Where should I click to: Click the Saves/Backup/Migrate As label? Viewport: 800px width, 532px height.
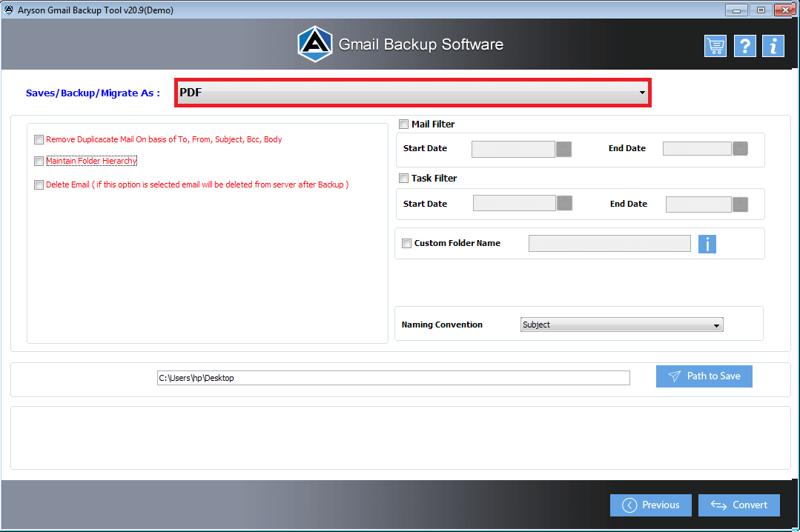tap(93, 93)
